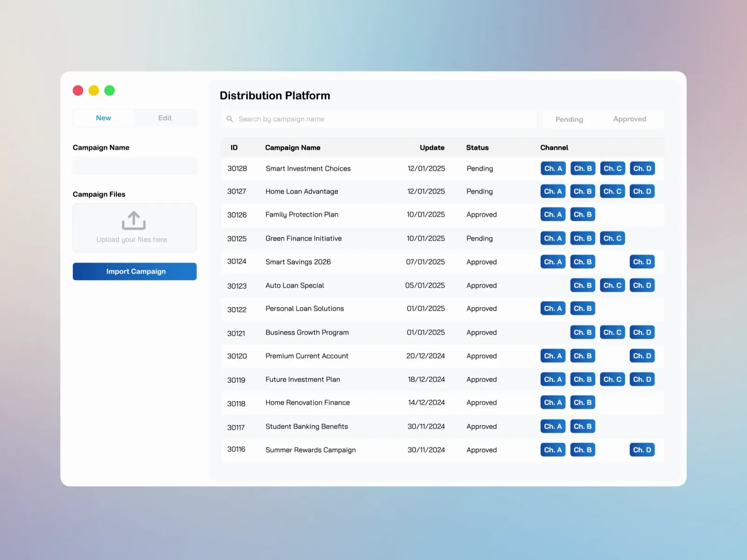The width and height of the screenshot is (747, 560).
Task: Click the upload arrow icon
Action: (134, 221)
